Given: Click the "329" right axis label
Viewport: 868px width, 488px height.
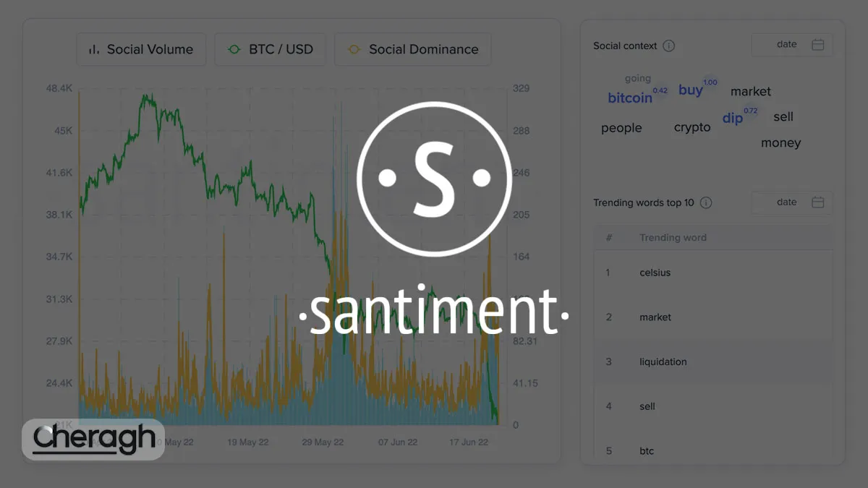Looking at the screenshot, I should click(521, 88).
